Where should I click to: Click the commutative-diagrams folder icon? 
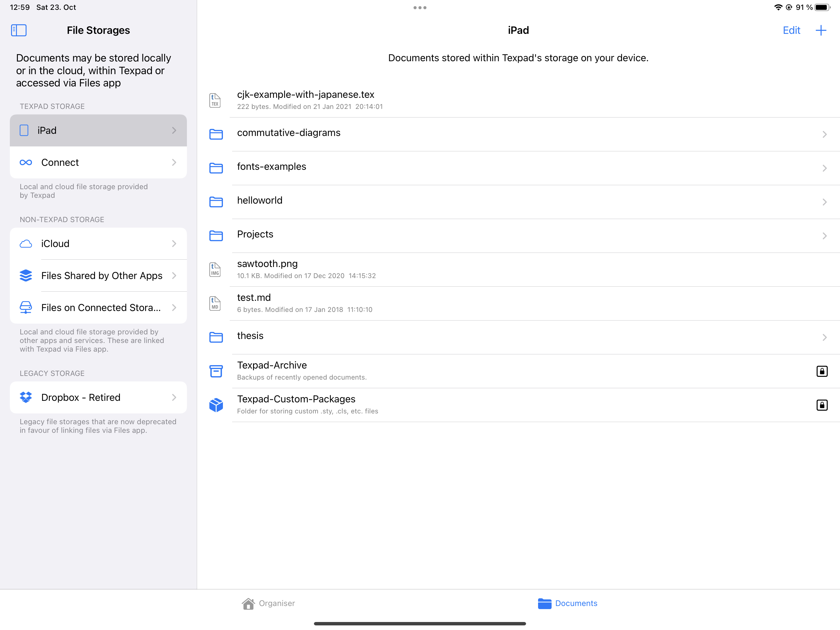[x=216, y=134]
